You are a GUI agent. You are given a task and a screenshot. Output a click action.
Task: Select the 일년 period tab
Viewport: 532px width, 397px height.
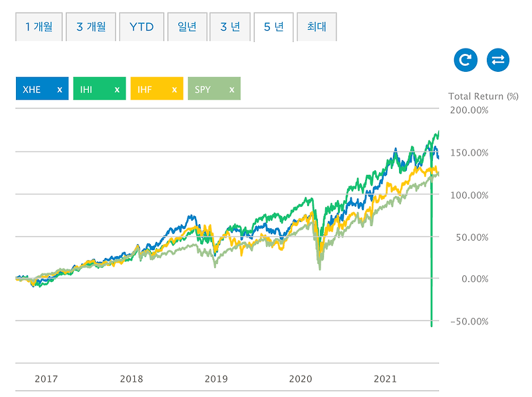[x=188, y=27]
